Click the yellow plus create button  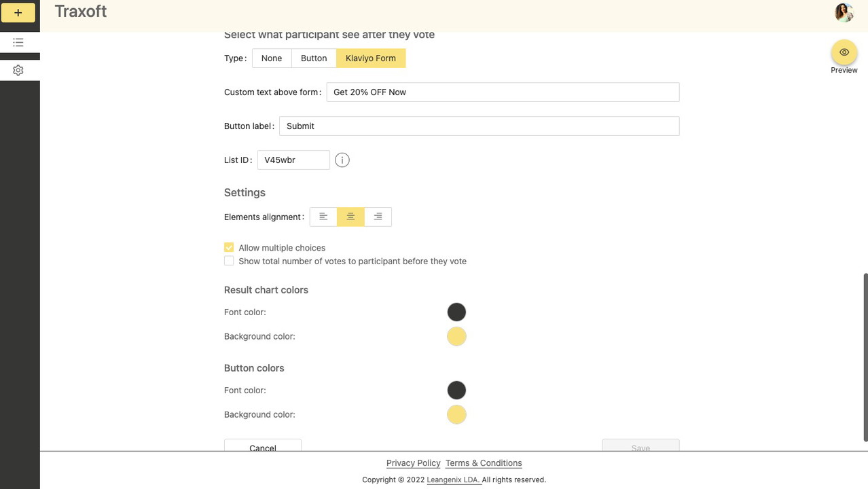coord(18,13)
